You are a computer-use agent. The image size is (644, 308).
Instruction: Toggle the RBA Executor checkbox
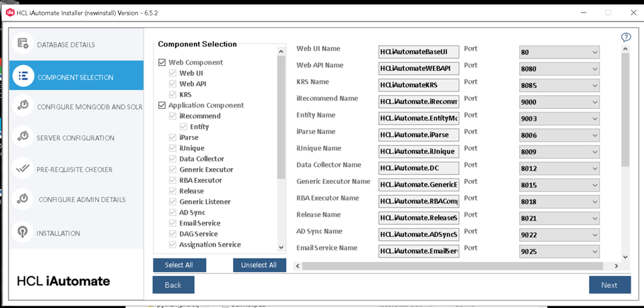(173, 180)
